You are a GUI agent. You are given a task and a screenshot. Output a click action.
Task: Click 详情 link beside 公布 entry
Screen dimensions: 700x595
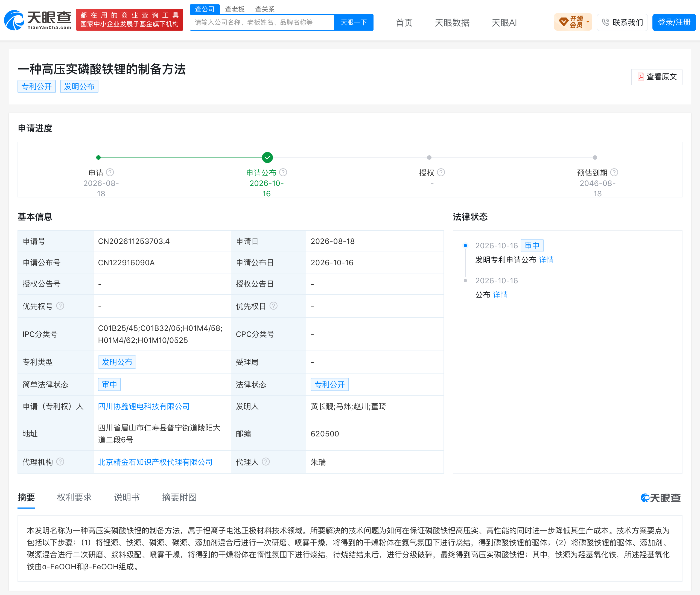pos(500,295)
